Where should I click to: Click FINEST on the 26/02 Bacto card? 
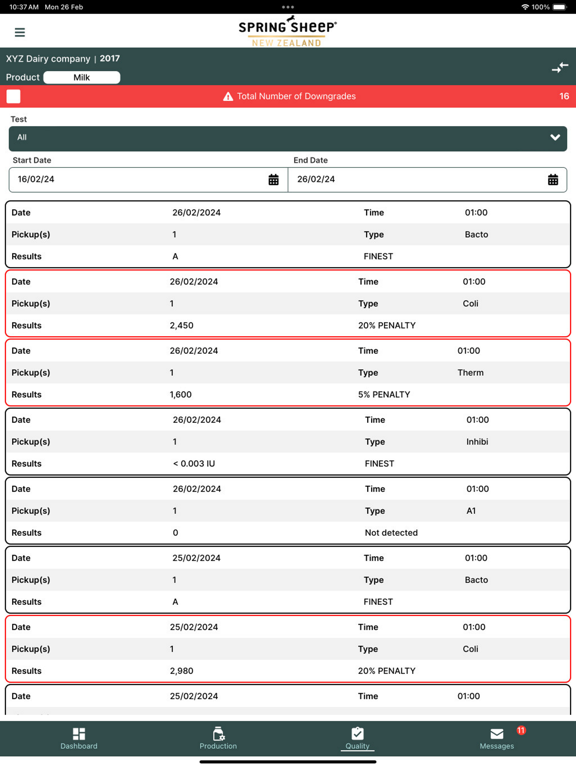(378, 257)
